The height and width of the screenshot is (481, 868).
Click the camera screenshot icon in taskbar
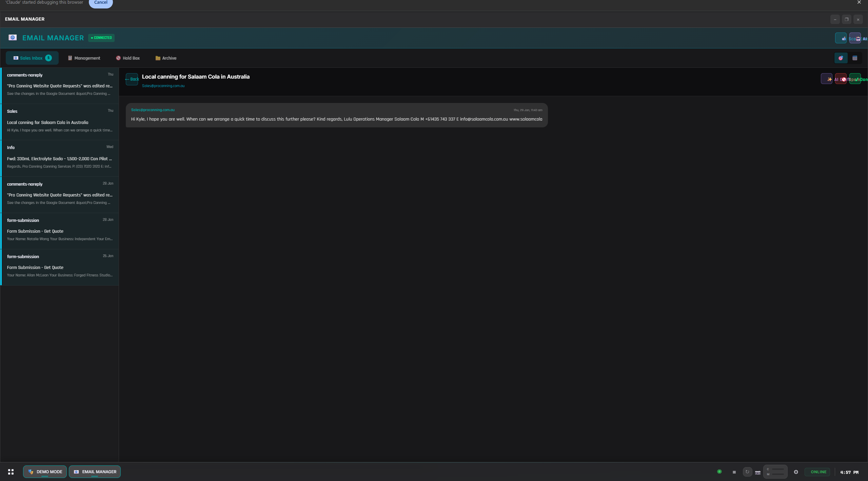pos(758,472)
